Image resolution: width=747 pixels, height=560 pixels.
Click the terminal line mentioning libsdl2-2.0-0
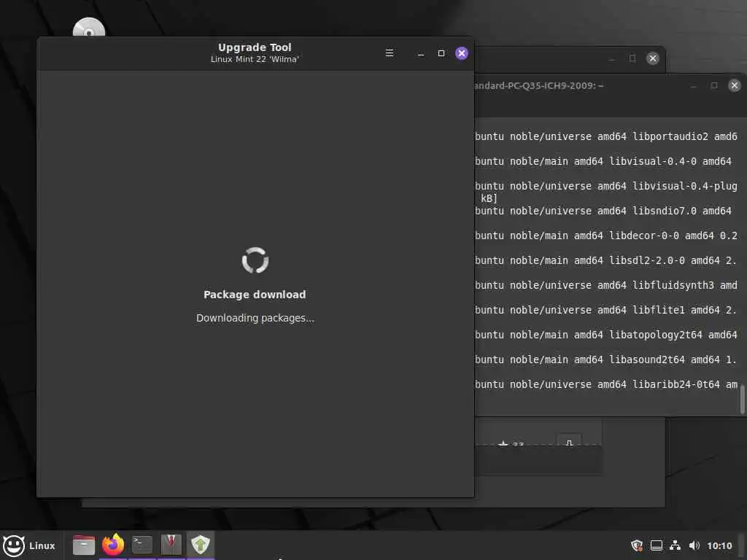[x=606, y=260]
